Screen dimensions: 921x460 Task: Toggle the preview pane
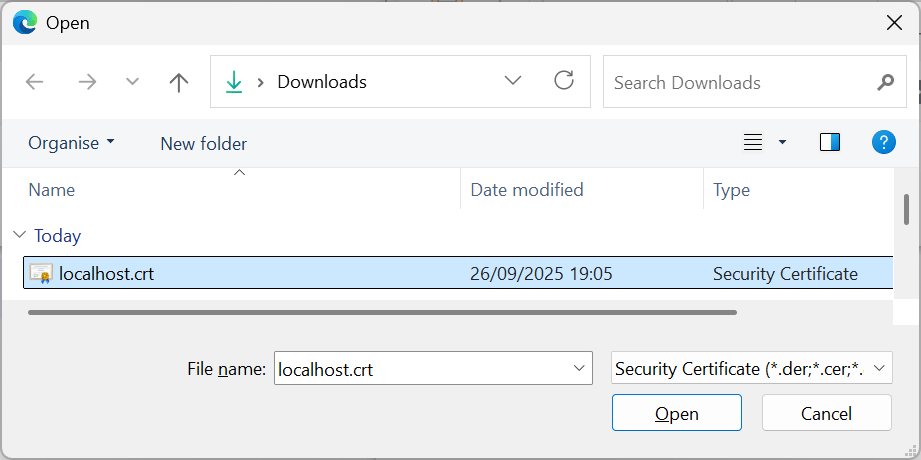pos(829,142)
